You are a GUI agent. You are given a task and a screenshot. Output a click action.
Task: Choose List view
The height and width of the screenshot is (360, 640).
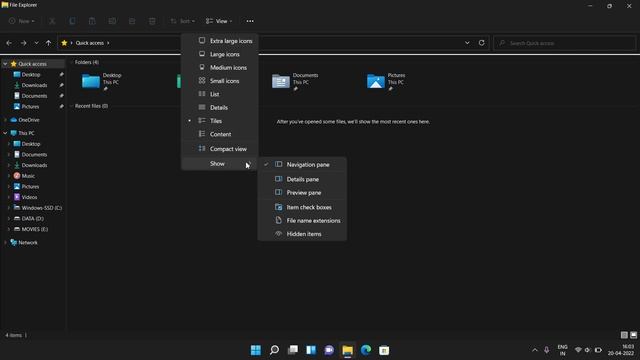pos(220,94)
